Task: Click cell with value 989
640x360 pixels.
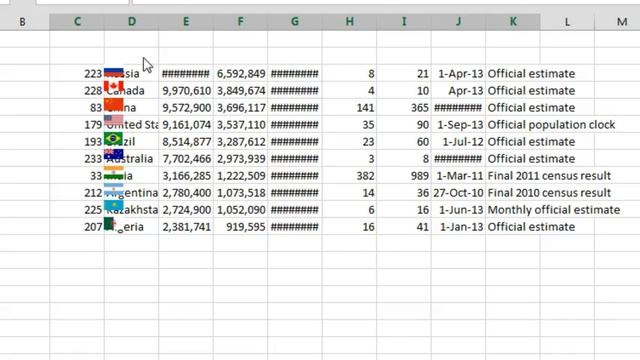Action: pos(404,176)
